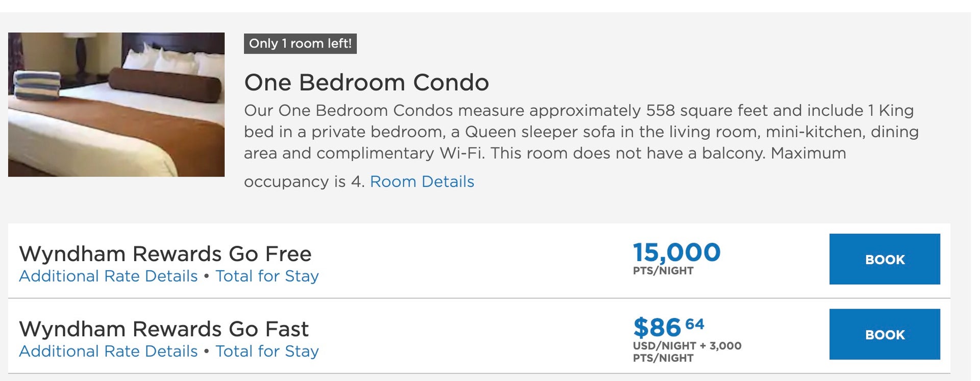Open Additional Rate Details under Go Free
The width and height of the screenshot is (980, 381).
click(107, 276)
